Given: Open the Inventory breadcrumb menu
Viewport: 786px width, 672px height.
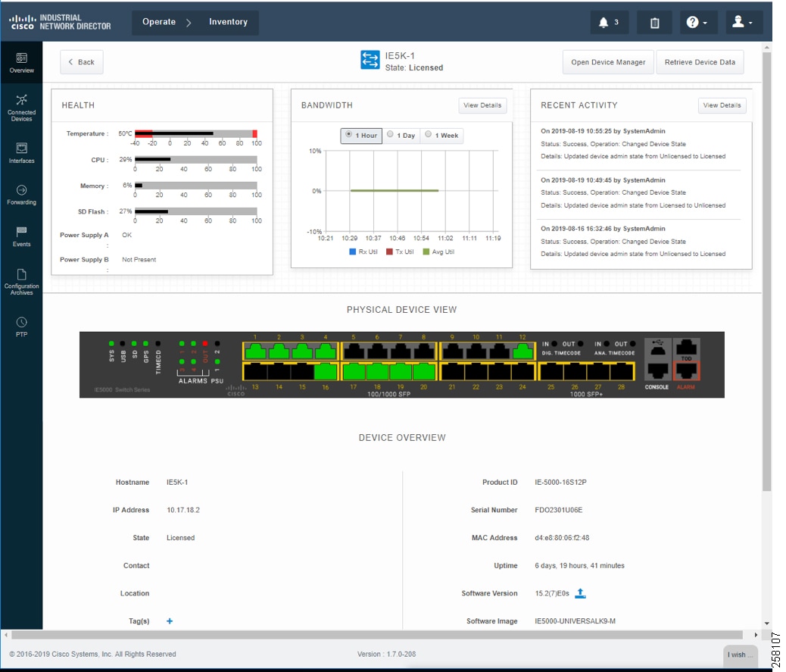Looking at the screenshot, I should 228,22.
